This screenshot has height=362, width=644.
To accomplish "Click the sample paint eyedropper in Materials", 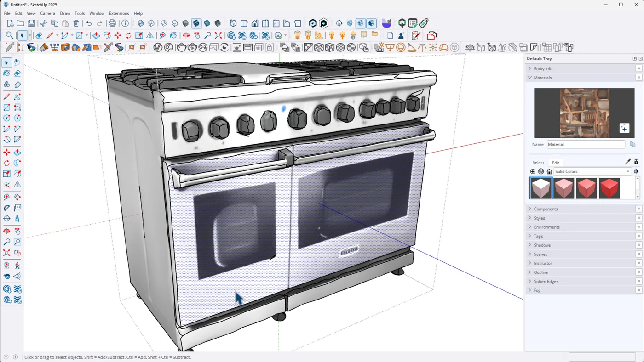I will point(628,162).
